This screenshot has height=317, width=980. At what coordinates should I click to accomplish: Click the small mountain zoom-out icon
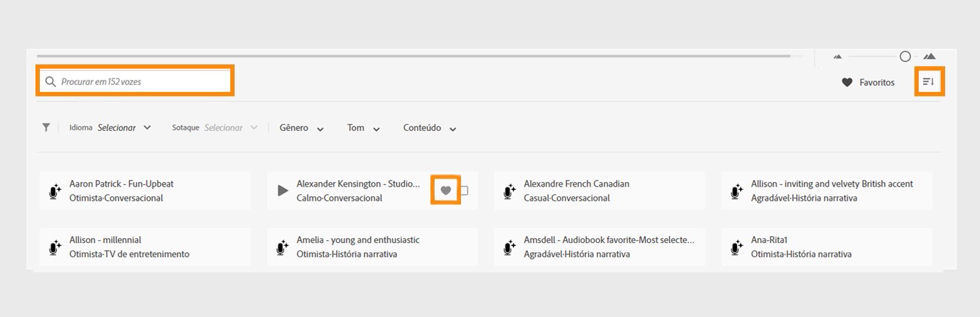(x=837, y=57)
